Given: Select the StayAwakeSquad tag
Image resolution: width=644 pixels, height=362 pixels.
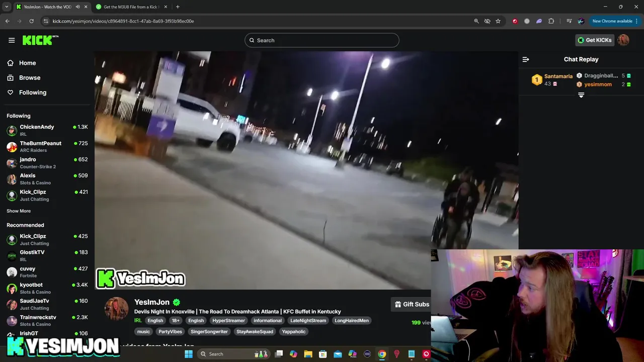Looking at the screenshot, I should point(255,332).
